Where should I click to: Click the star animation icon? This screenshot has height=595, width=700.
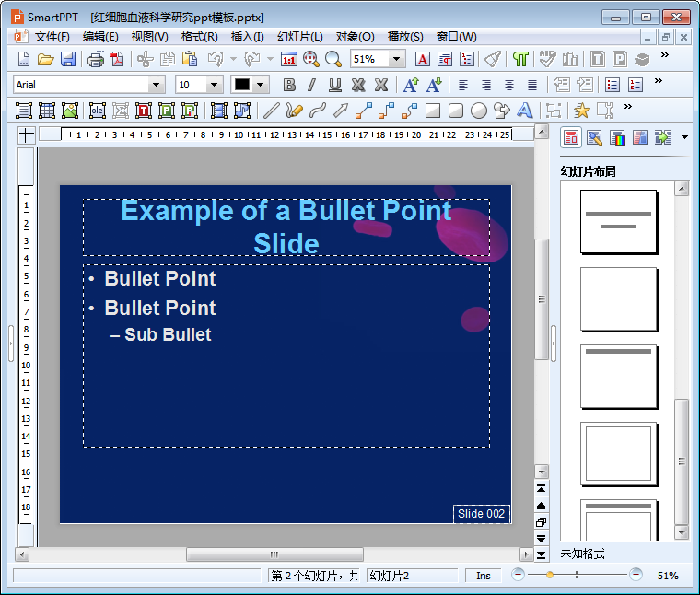click(582, 111)
